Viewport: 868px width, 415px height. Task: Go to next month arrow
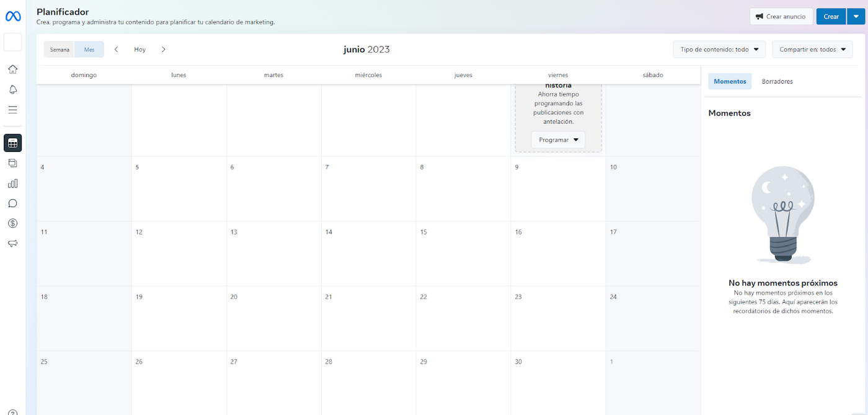pyautogui.click(x=164, y=50)
